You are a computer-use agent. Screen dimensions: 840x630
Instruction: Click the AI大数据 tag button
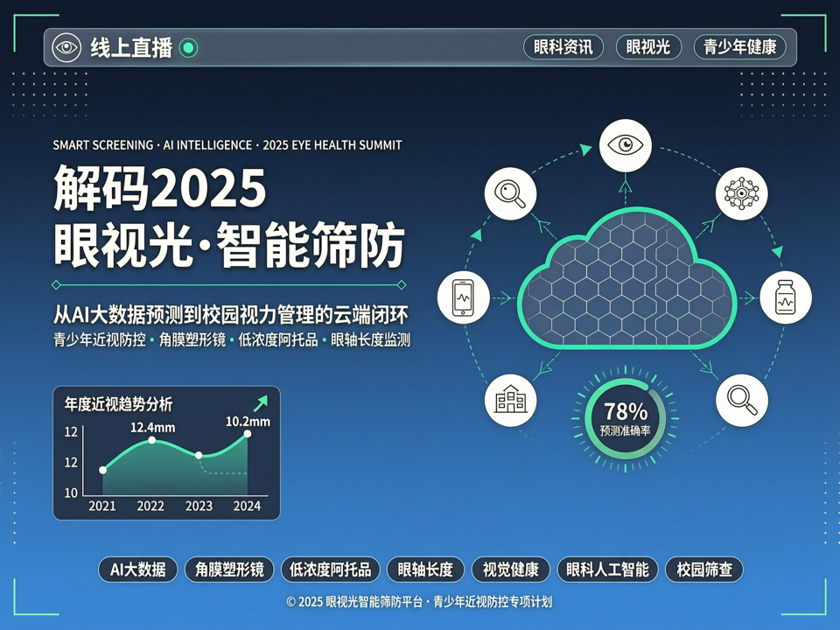pos(138,570)
